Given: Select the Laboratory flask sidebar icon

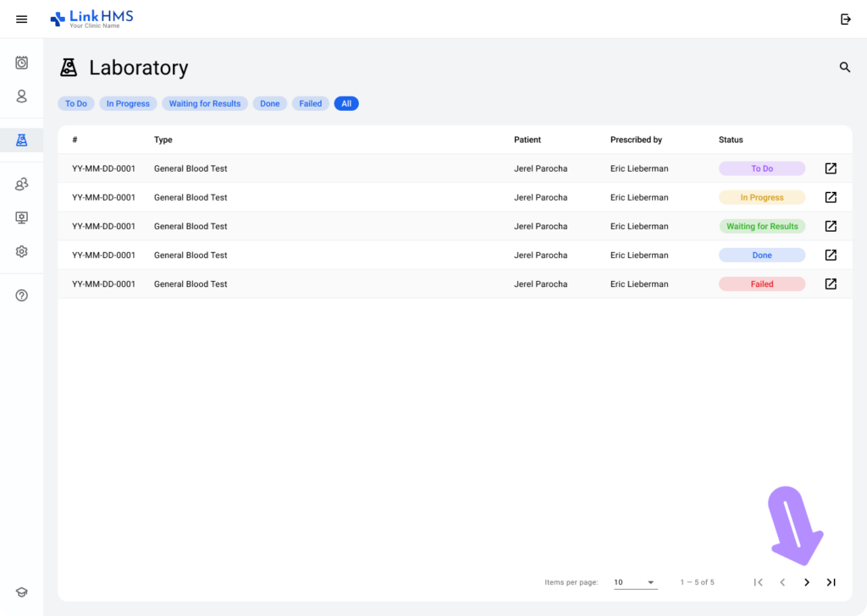Looking at the screenshot, I should (21, 140).
